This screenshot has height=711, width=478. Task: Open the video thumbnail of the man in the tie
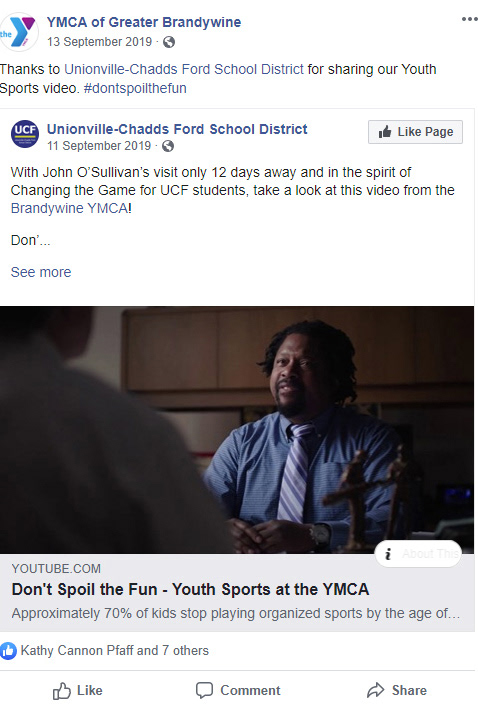tap(237, 429)
